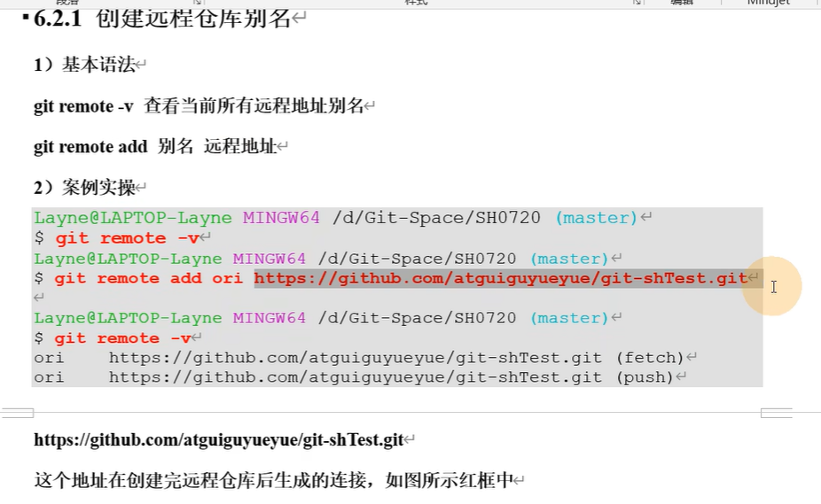
Task: Click the line 1）基本语法
Action: pos(85,65)
